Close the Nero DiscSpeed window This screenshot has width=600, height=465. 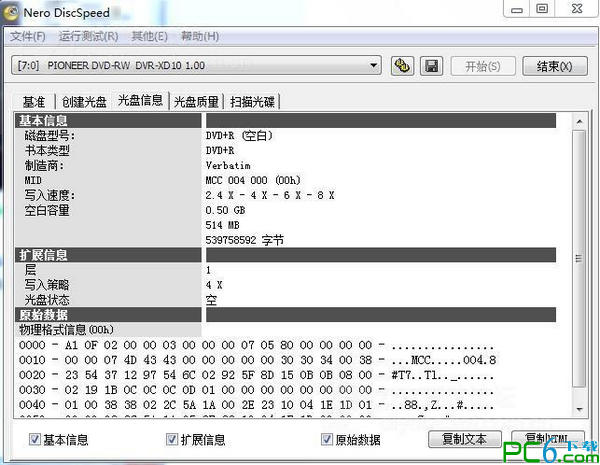coord(576,9)
